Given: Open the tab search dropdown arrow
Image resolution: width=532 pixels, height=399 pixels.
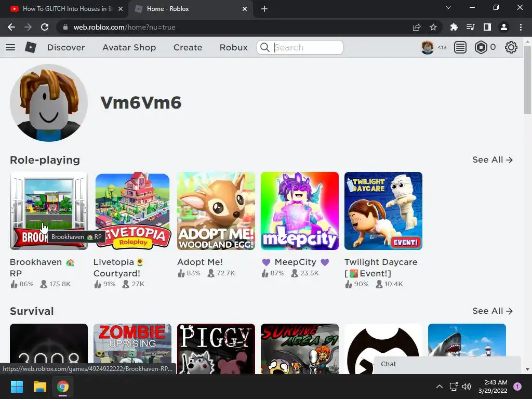Looking at the screenshot, I should pyautogui.click(x=448, y=7).
